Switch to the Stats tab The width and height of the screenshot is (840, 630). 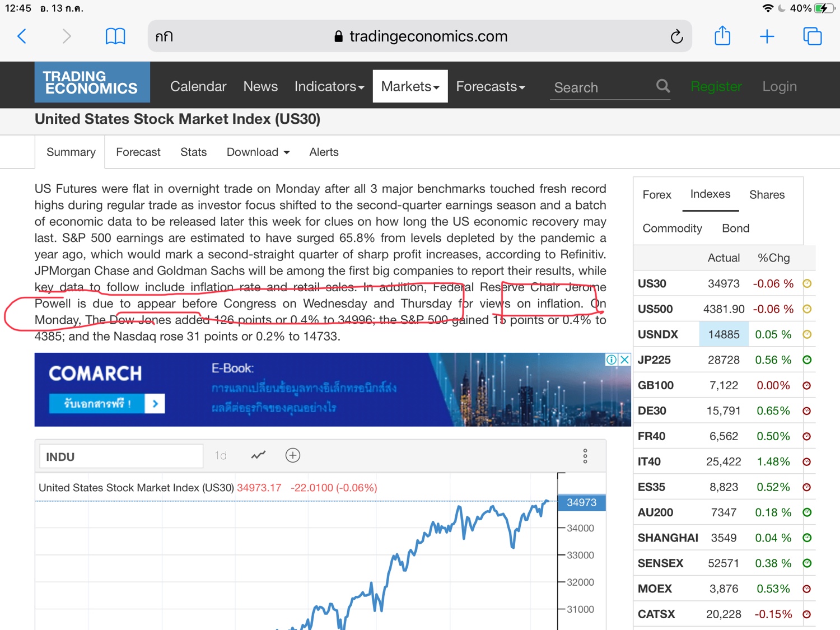pyautogui.click(x=193, y=152)
